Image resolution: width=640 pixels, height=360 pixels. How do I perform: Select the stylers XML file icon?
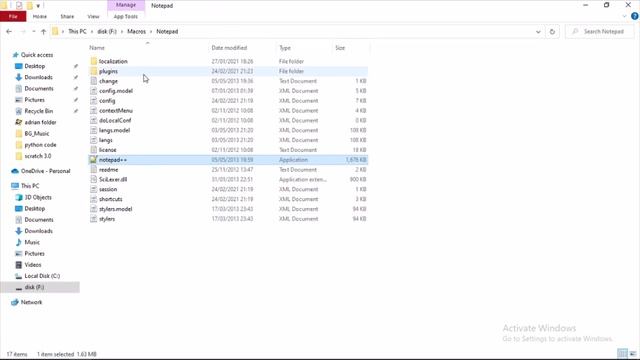(94, 219)
